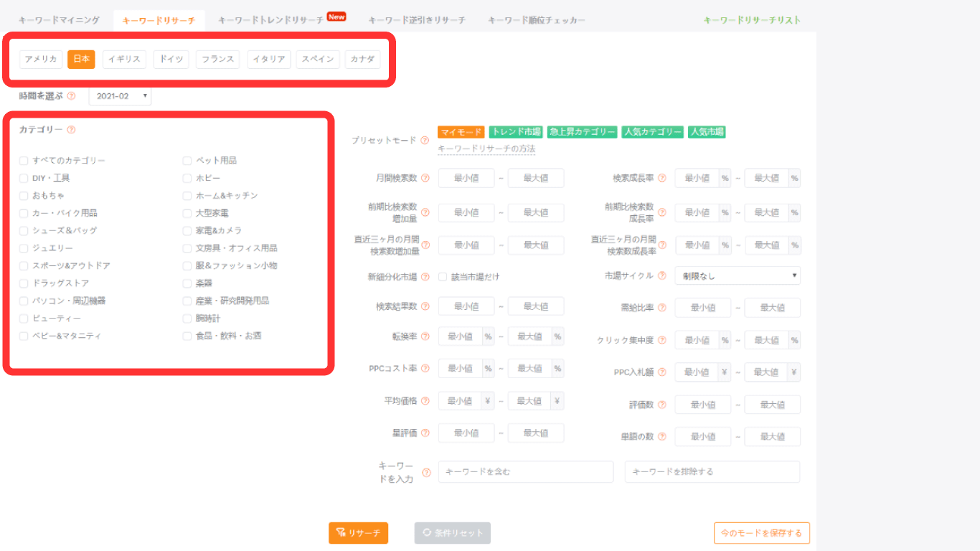The height and width of the screenshot is (551, 980).
Task: Choose the カナダ marketplace button
Action: click(x=362, y=60)
